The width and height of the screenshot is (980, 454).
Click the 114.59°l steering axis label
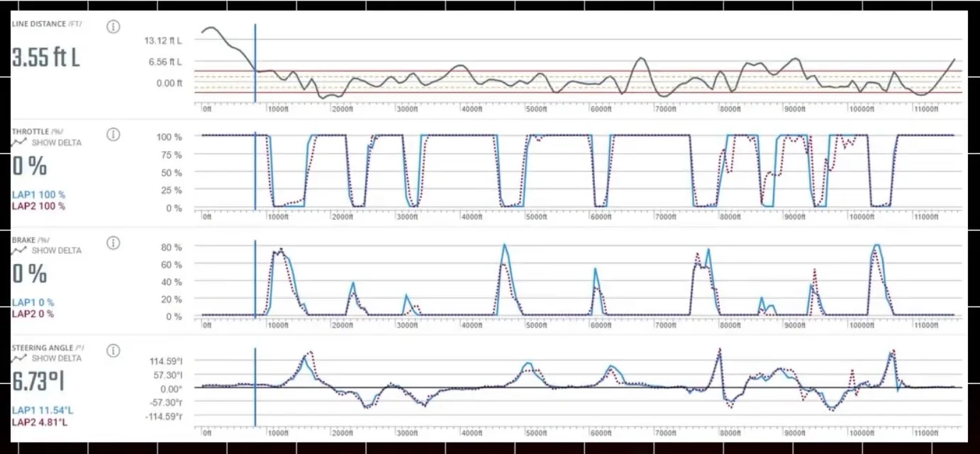166,361
